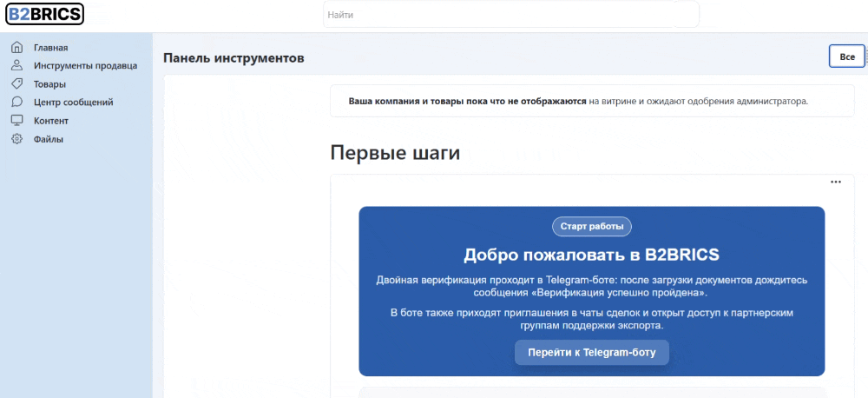Open Инструменты продавца sidebar label
Screen dimensions: 868x398
85,66
